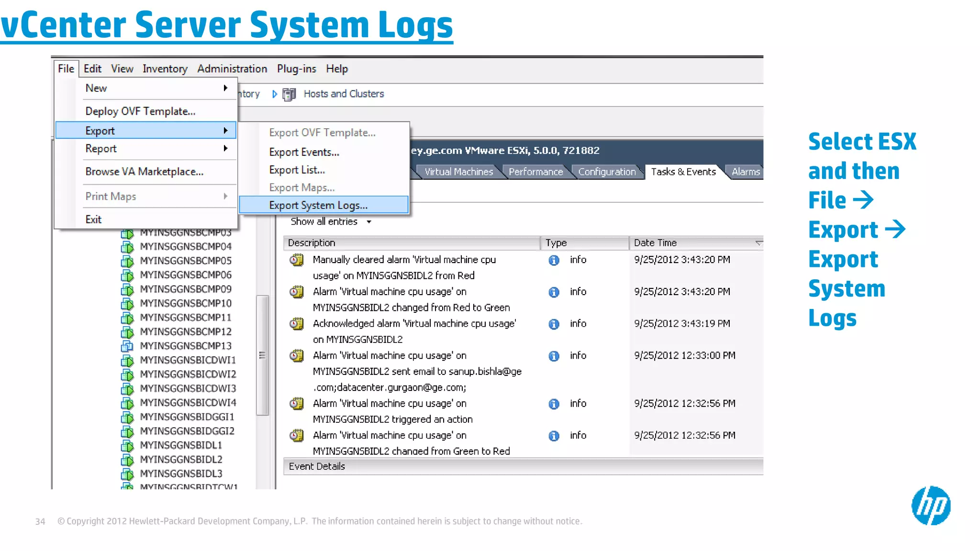This screenshot has height=551, width=980.
Task: Click alarm event icon for 'Manually cleared alarm'
Action: click(x=297, y=260)
